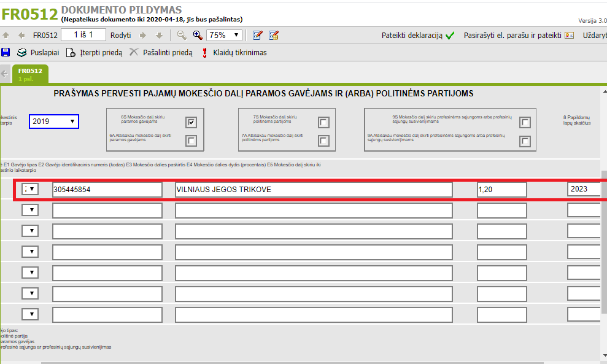
Task: Click the edit form pencil icon
Action: point(257,35)
